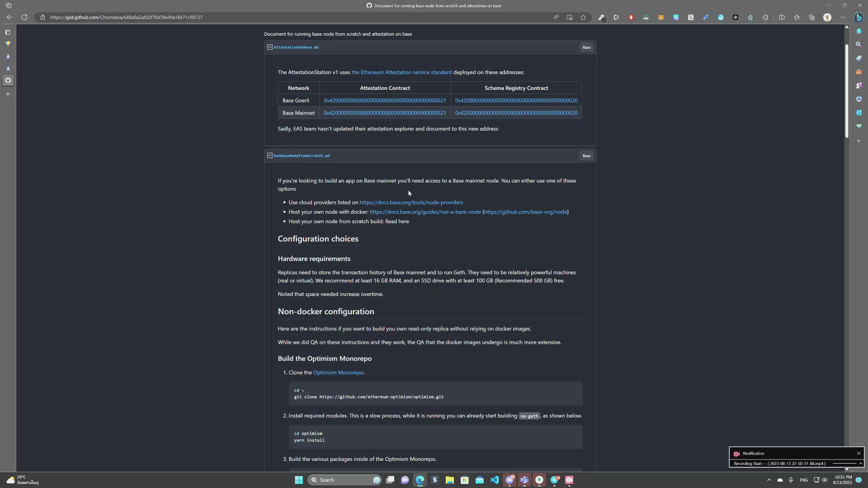View site information lock icon

[x=42, y=17]
